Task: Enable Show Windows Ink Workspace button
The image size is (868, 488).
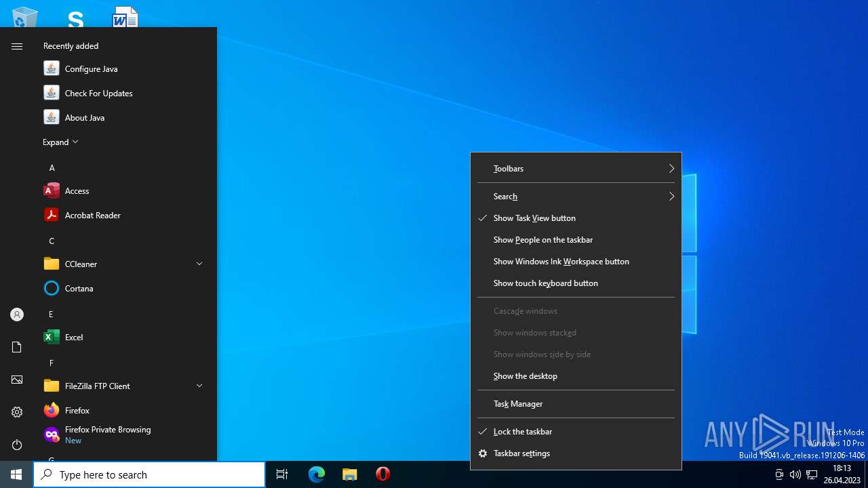Action: click(576, 262)
